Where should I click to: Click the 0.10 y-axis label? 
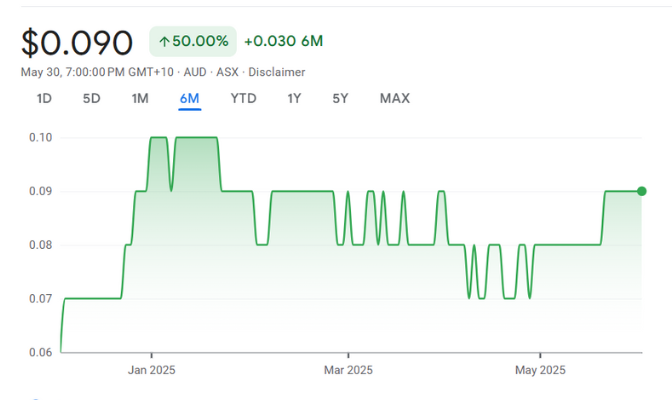pyautogui.click(x=41, y=138)
